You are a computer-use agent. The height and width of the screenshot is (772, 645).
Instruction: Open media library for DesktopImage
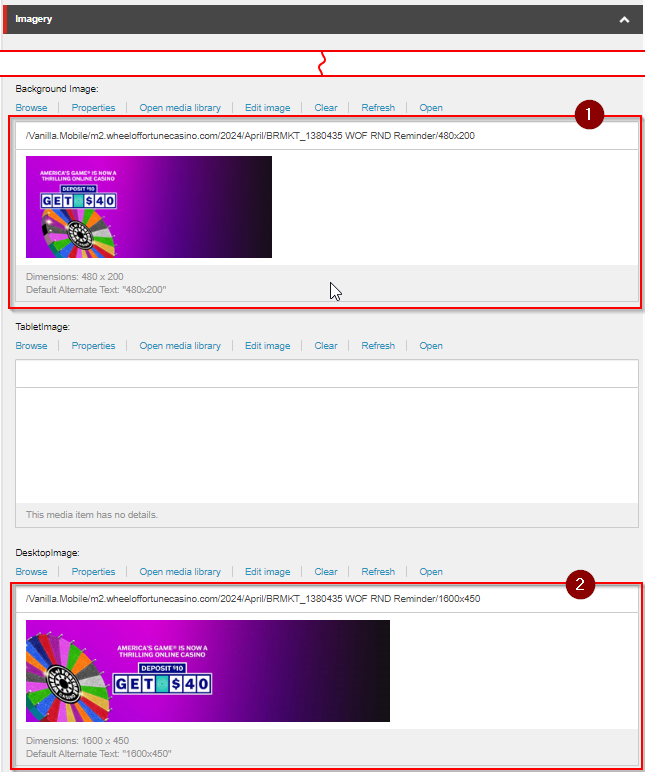click(180, 572)
